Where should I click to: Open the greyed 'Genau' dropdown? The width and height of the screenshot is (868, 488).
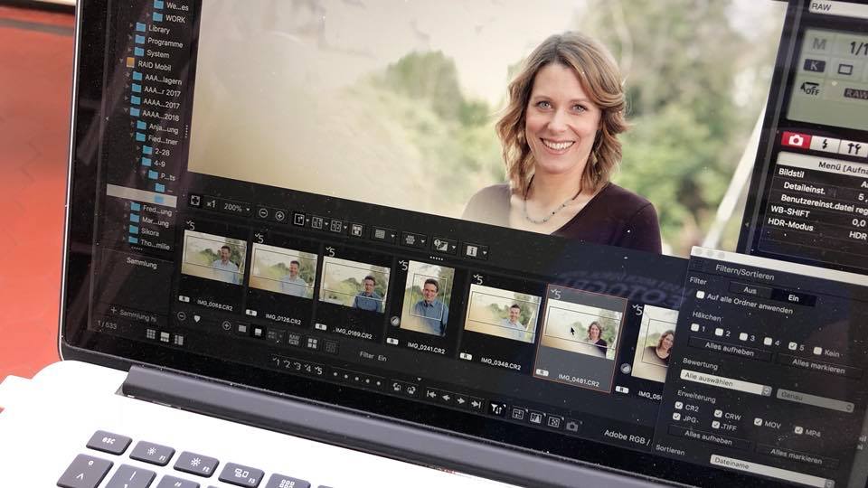point(814,399)
